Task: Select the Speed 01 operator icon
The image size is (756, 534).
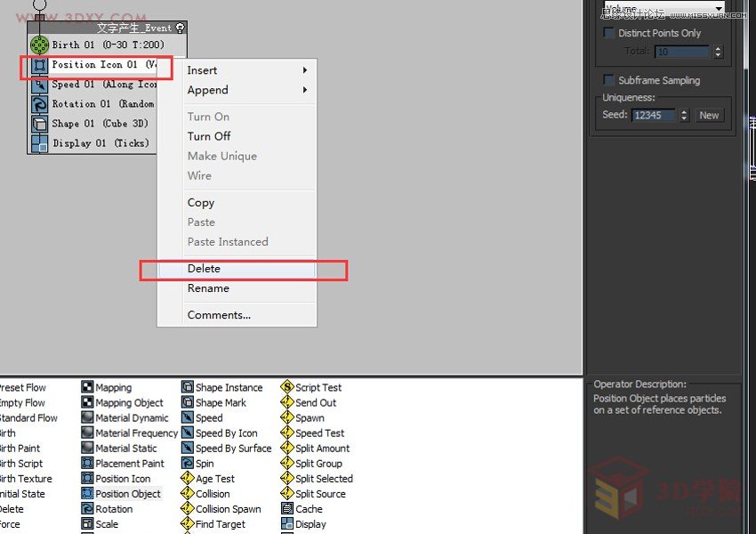Action: coord(39,85)
